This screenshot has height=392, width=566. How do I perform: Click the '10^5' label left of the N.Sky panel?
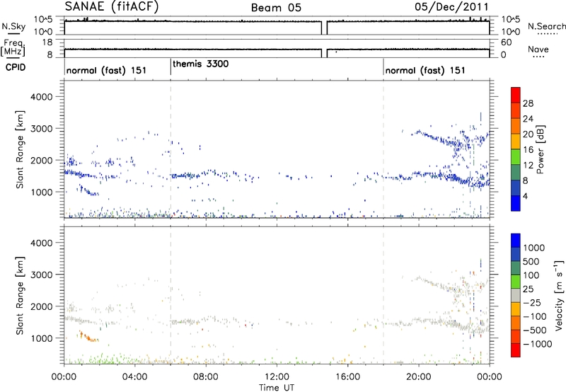pos(43,19)
